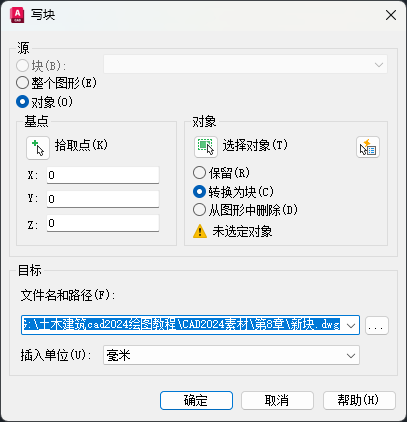Click the browse "..." button for file path
This screenshot has height=422, width=407.
(x=377, y=325)
